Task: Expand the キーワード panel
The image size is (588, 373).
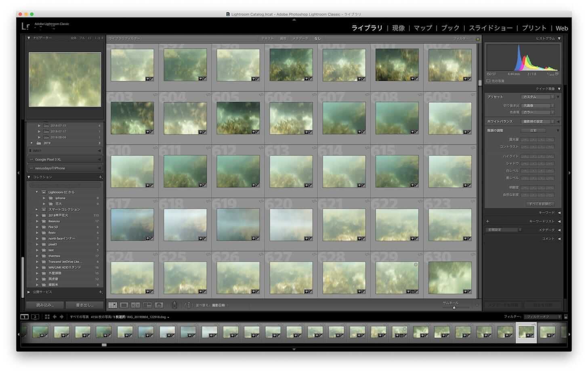Action: (559, 213)
